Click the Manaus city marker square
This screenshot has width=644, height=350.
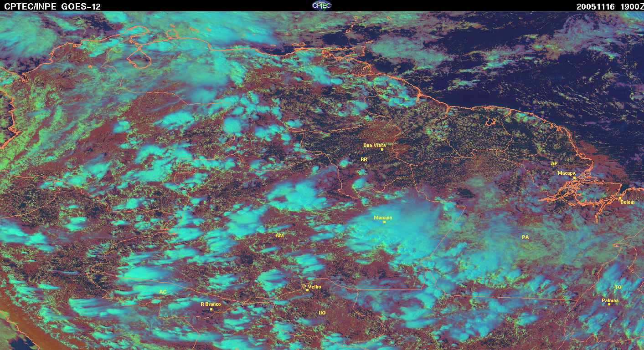pyautogui.click(x=385, y=222)
